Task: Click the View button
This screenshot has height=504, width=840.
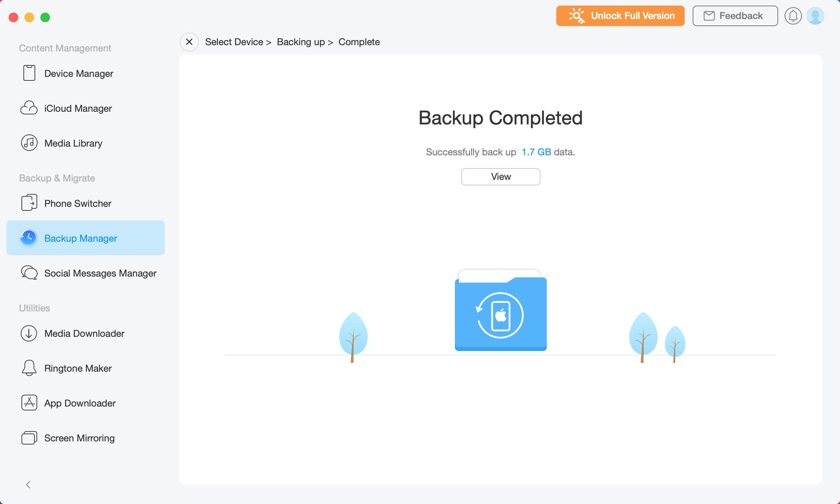Action: [x=500, y=176]
